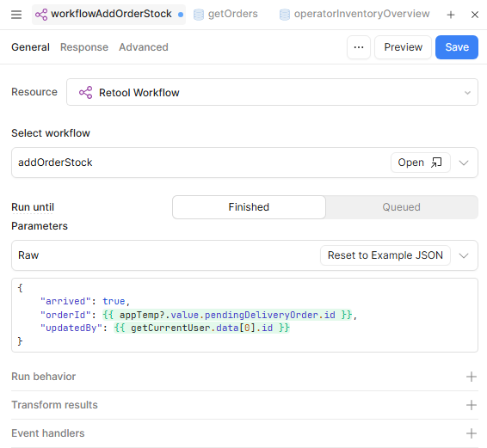Click the Parameters heading
The width and height of the screenshot is (487, 448).
point(40,226)
